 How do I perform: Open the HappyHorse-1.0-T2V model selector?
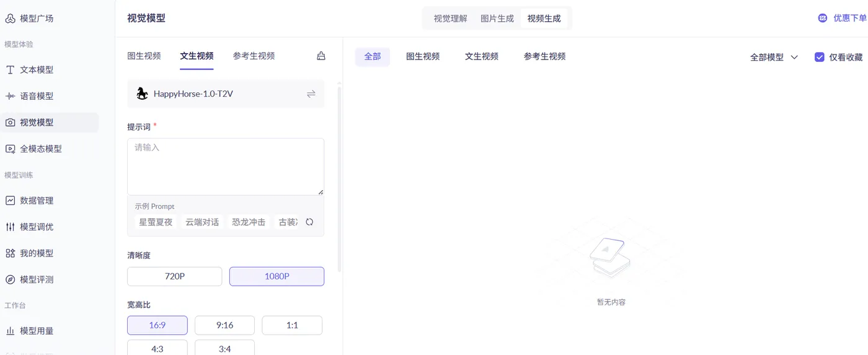226,94
